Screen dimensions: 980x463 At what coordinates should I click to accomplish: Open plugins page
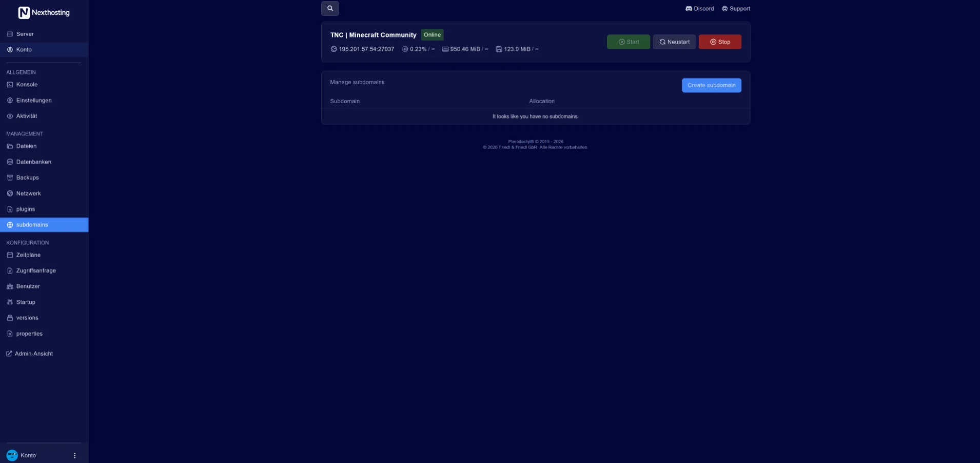point(44,209)
